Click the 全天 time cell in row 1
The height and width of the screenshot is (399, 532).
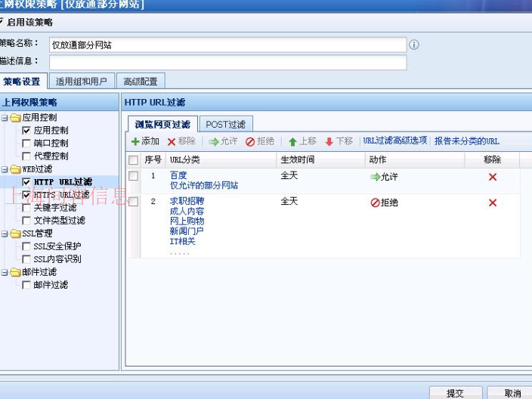click(289, 175)
